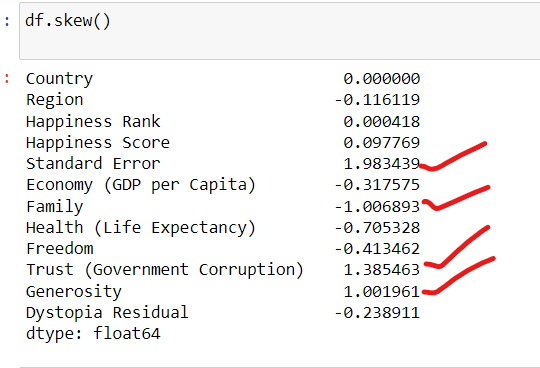
Task: Select Economy (GDP per Capita) row label
Action: coord(141,185)
